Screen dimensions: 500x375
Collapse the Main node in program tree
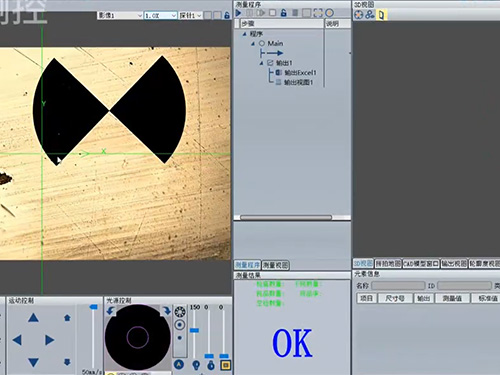253,44
